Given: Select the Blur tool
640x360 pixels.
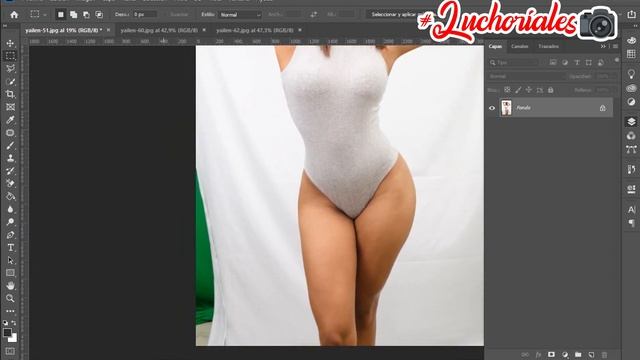Looking at the screenshot, I should click(10, 209).
